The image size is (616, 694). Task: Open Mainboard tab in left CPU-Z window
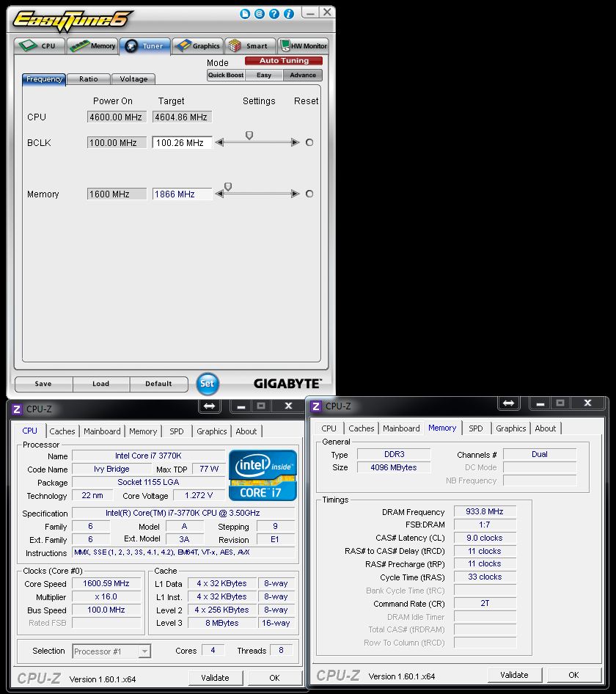(x=102, y=431)
